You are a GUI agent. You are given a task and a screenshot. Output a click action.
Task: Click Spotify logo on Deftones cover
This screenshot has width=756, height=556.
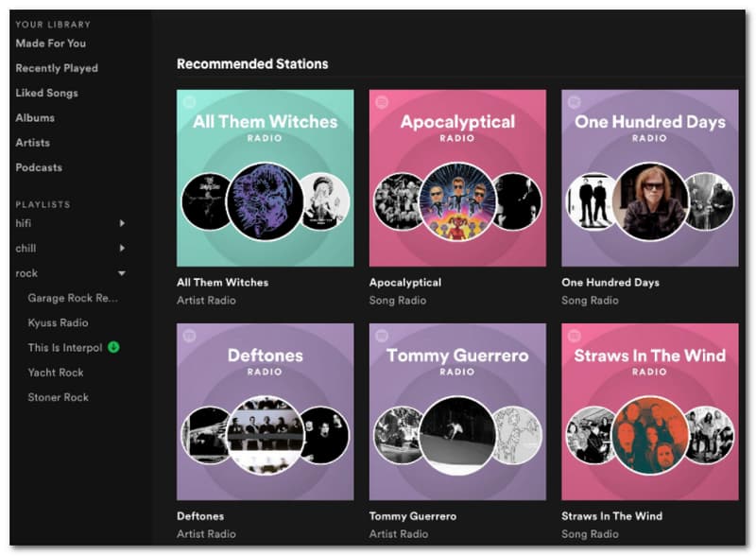pos(190,336)
